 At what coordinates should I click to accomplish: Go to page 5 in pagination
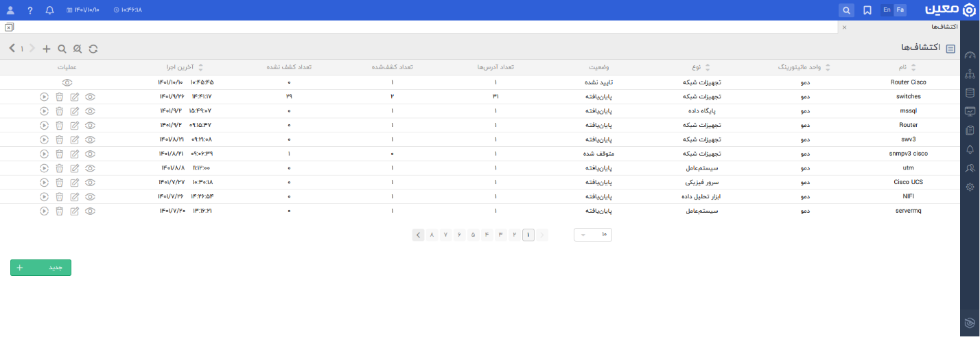(473, 235)
